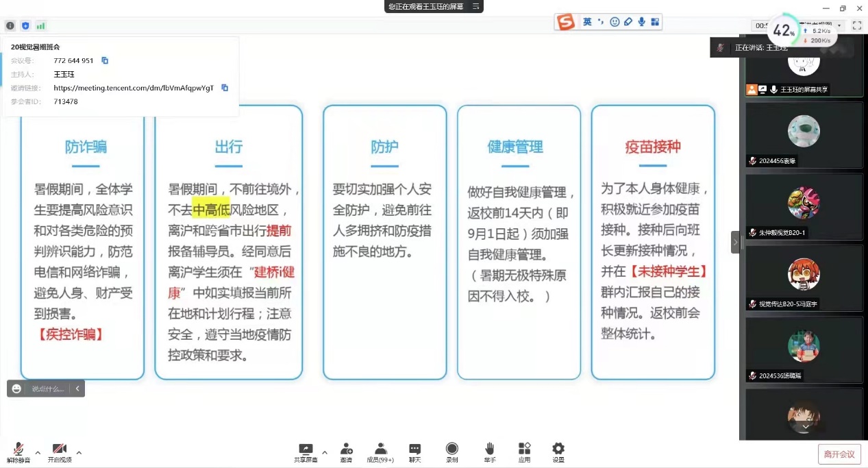Click the meeting info icon
This screenshot has width=868, height=468.
tap(10, 26)
